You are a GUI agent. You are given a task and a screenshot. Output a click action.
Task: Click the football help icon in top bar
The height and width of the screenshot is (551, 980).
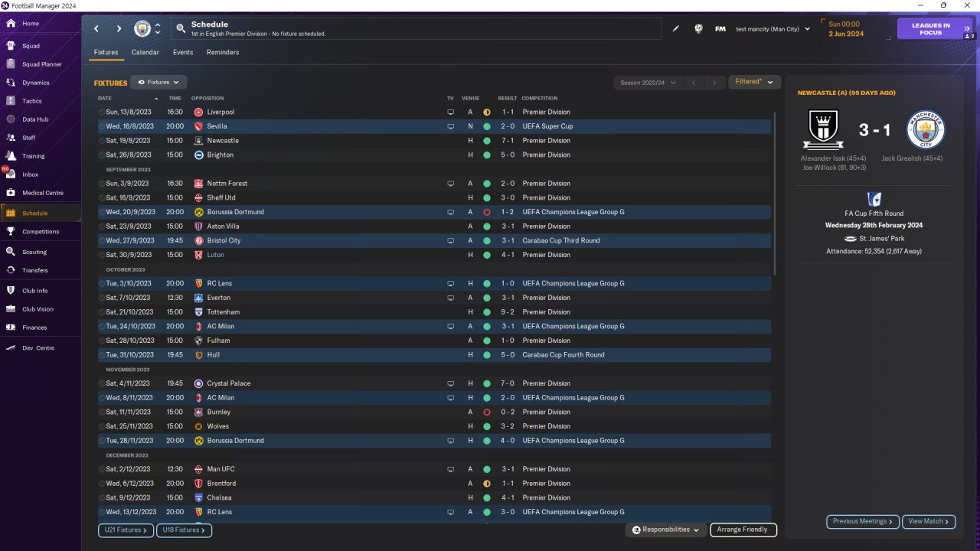(x=698, y=29)
